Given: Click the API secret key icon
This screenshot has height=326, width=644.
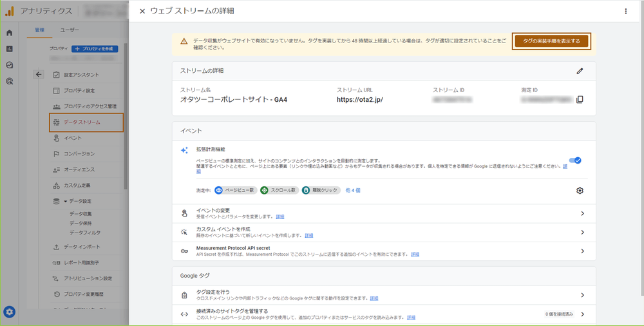Looking at the screenshot, I should point(184,251).
